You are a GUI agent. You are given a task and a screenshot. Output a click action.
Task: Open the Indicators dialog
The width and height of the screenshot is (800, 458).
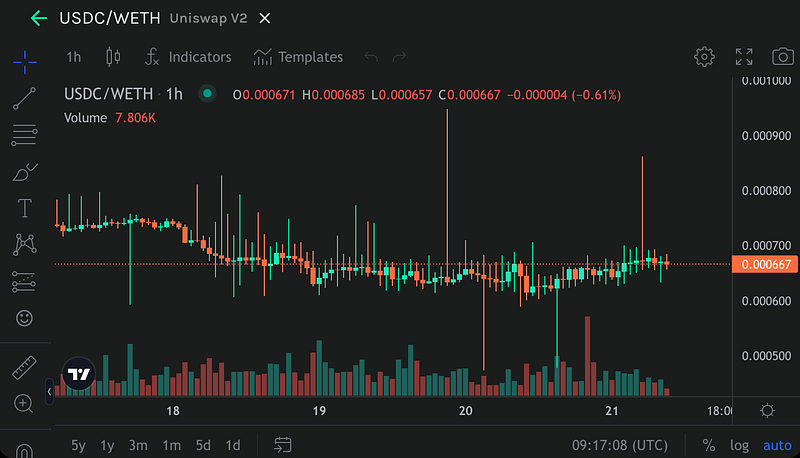[x=188, y=57]
